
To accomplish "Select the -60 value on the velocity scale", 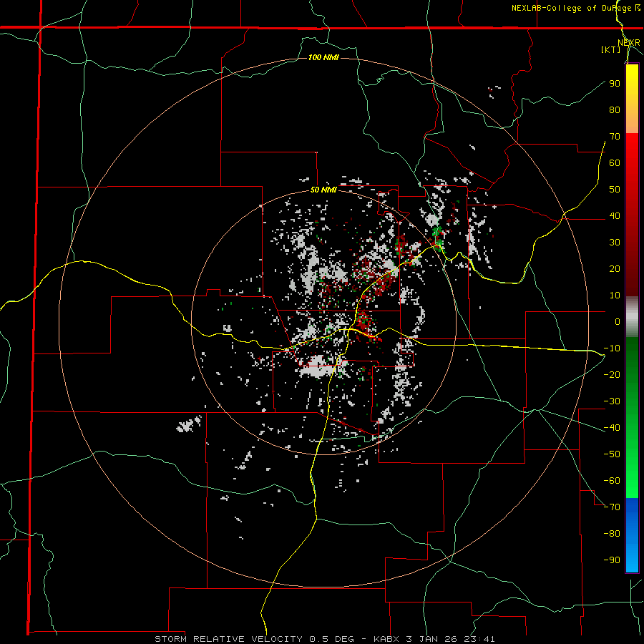I will coord(612,481).
